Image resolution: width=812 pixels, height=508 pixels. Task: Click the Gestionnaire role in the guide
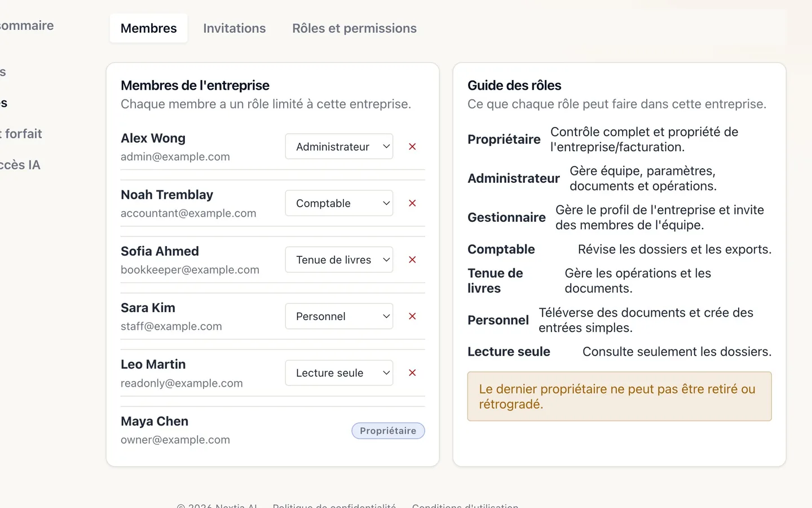[x=506, y=217]
